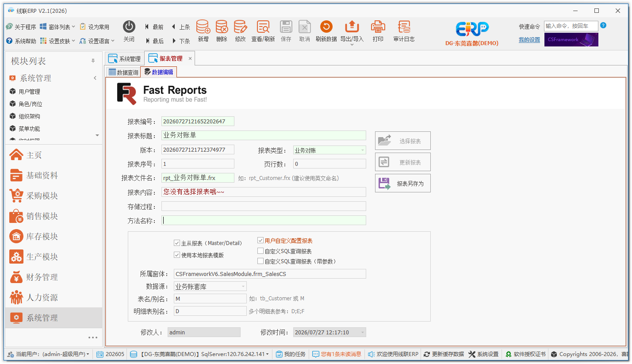This screenshot has width=632, height=364.
Task: Open 我的任务 in status bar
Action: tap(291, 354)
